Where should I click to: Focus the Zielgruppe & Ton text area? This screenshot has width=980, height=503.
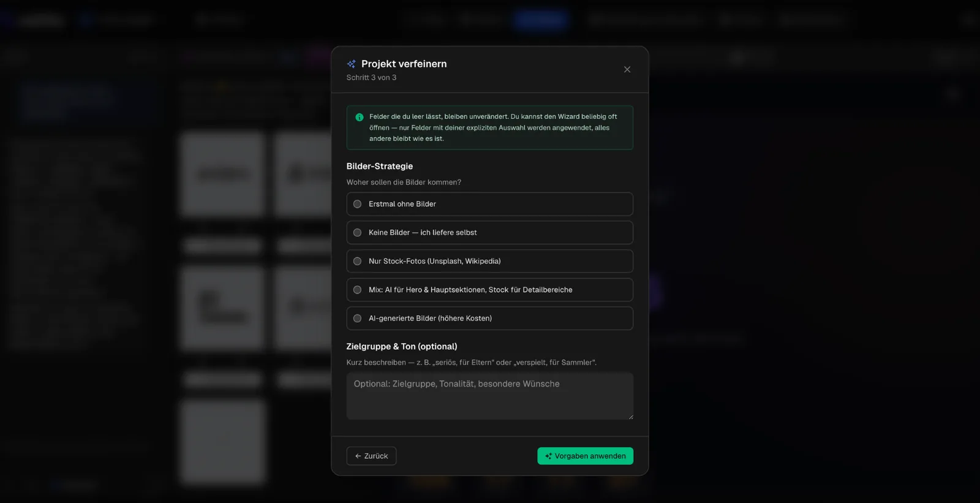point(489,396)
